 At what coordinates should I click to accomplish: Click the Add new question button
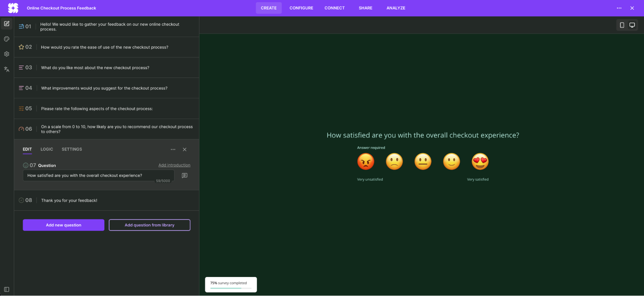pos(63,225)
